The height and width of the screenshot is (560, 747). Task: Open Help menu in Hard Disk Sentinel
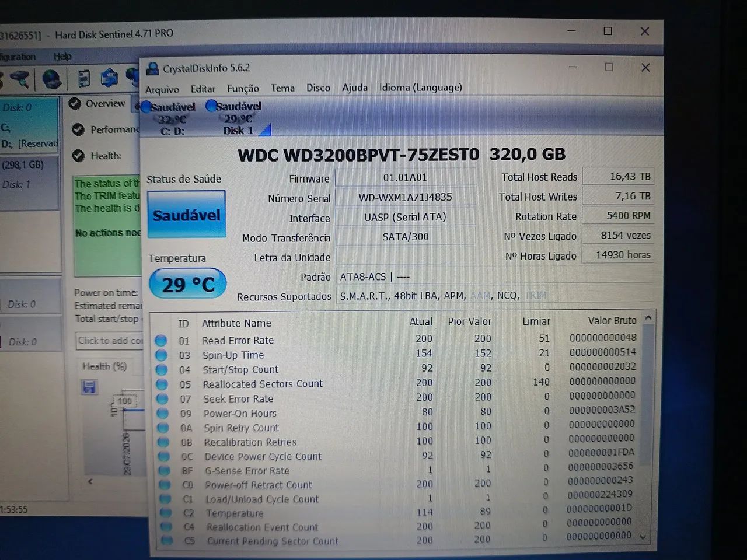(x=62, y=57)
